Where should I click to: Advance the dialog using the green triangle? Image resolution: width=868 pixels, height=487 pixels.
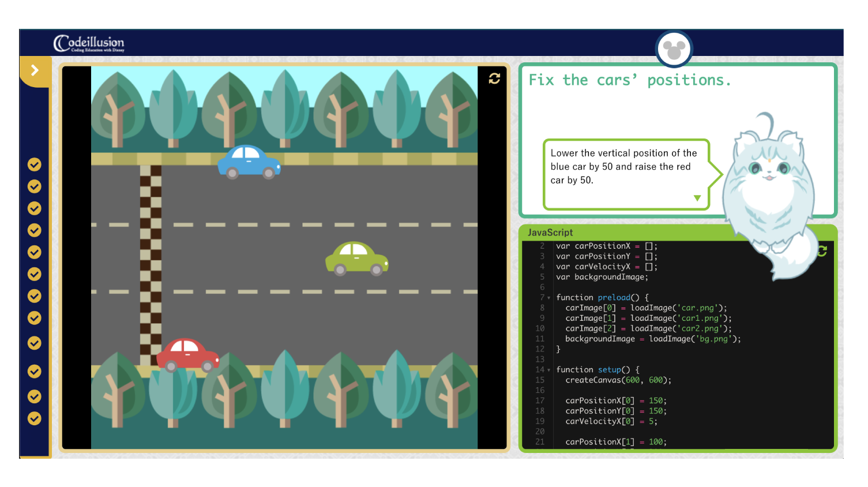coord(697,198)
